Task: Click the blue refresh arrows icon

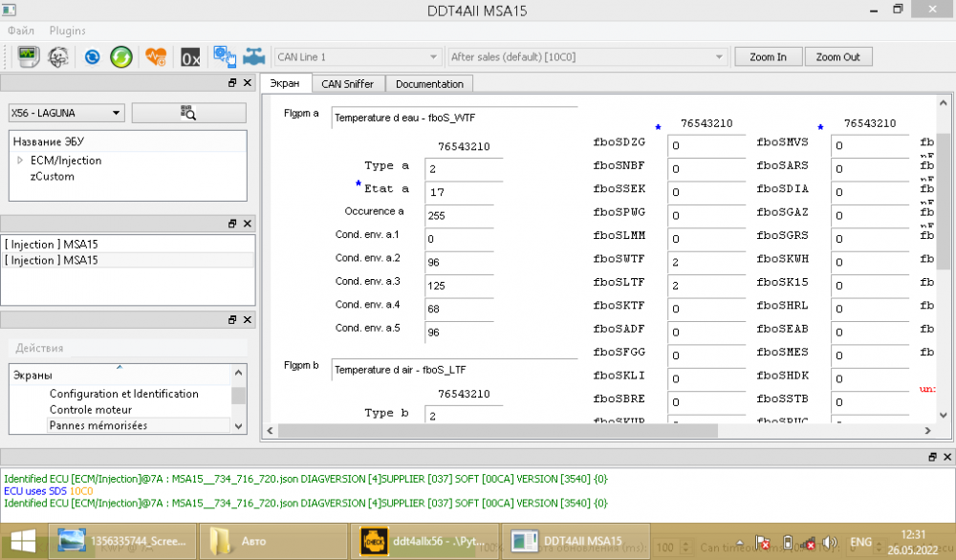Action: [92, 57]
